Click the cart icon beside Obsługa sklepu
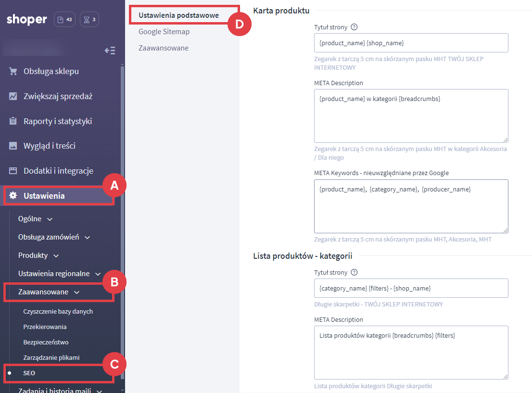The width and height of the screenshot is (532, 393). 13,71
